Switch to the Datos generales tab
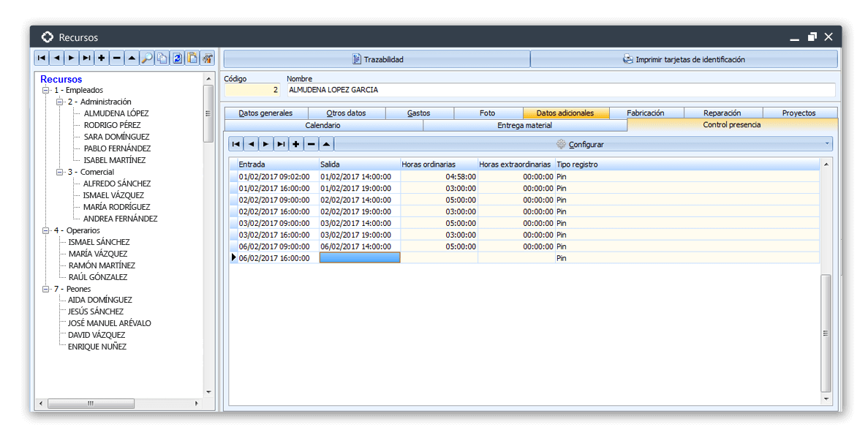The image size is (868, 438). point(265,113)
